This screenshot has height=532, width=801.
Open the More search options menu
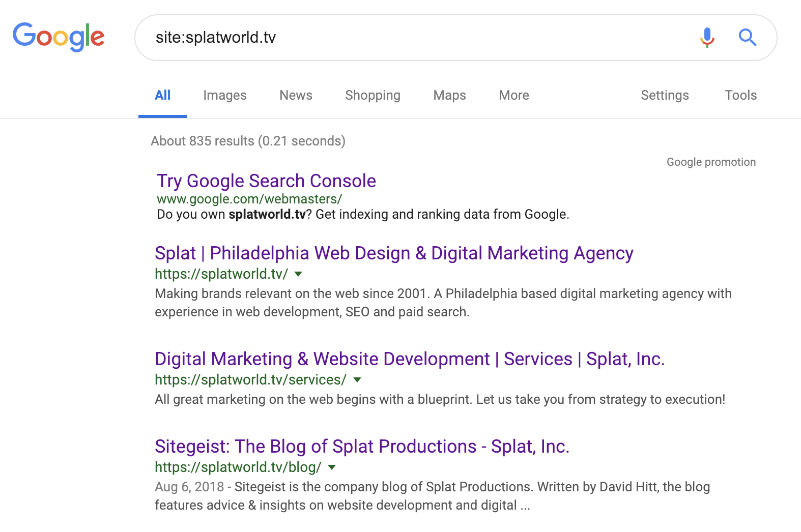click(513, 95)
